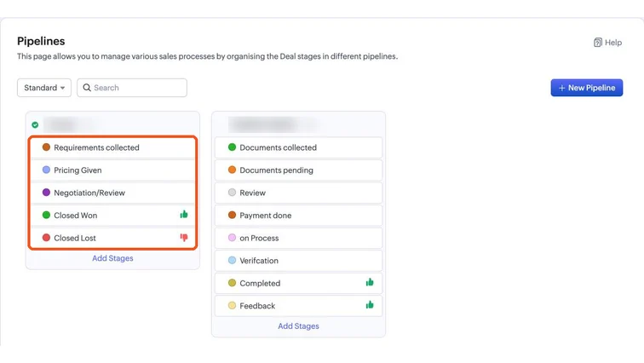Viewport: 644px width, 363px height.
Task: Click the Closed Lost thumbs-down icon
Action: click(x=184, y=238)
